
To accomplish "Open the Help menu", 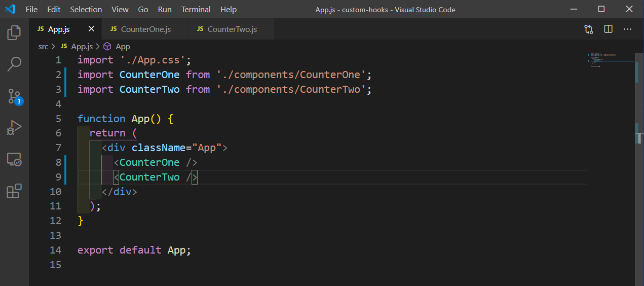I will pyautogui.click(x=229, y=9).
